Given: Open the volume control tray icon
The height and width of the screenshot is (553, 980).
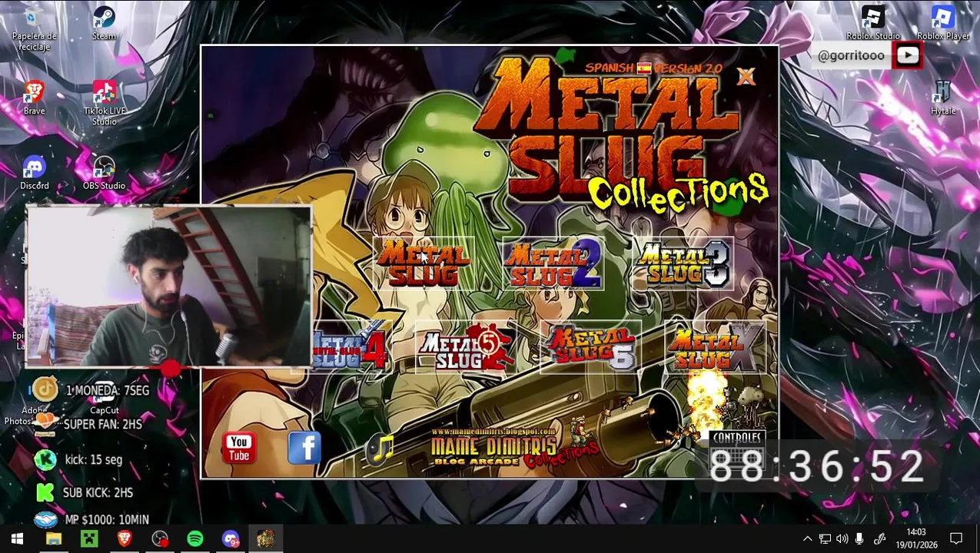Looking at the screenshot, I should click(x=842, y=539).
